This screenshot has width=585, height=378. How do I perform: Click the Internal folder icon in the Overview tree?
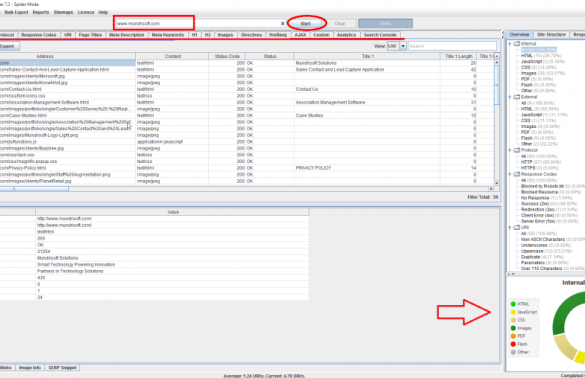pyautogui.click(x=517, y=44)
